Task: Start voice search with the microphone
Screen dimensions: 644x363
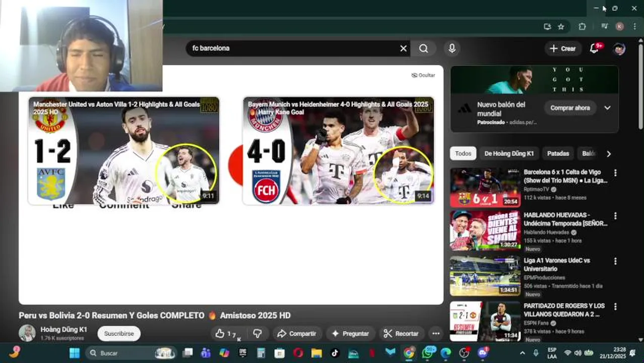Action: coord(452,48)
